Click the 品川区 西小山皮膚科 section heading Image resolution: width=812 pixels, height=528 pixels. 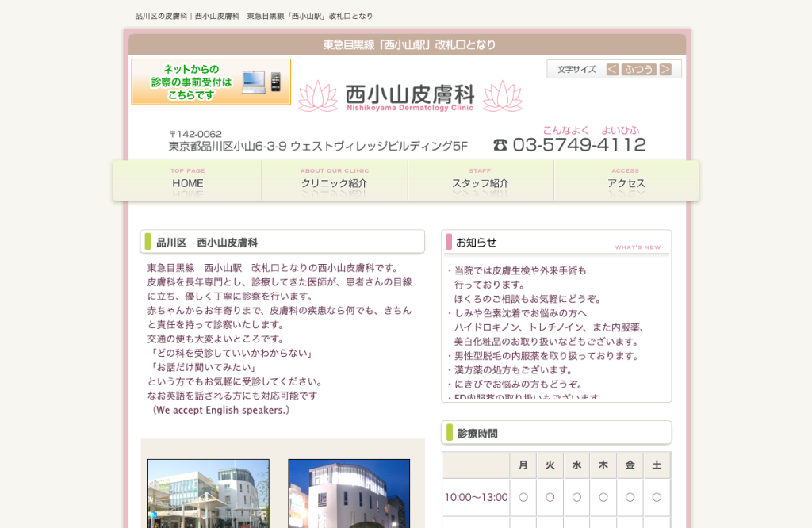click(207, 243)
